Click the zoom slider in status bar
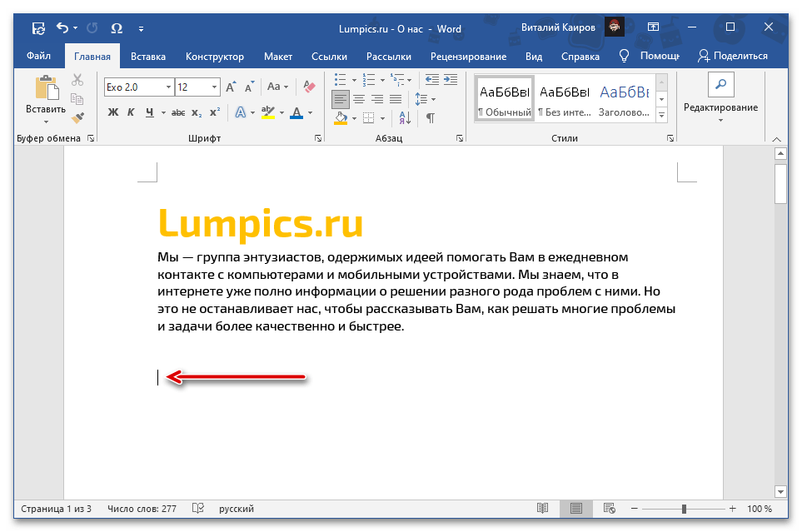This screenshot has width=802, height=532. click(685, 509)
